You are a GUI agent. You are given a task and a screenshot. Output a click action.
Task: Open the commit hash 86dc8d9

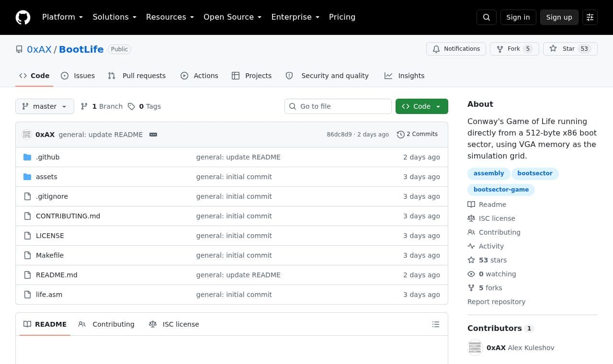pyautogui.click(x=339, y=135)
